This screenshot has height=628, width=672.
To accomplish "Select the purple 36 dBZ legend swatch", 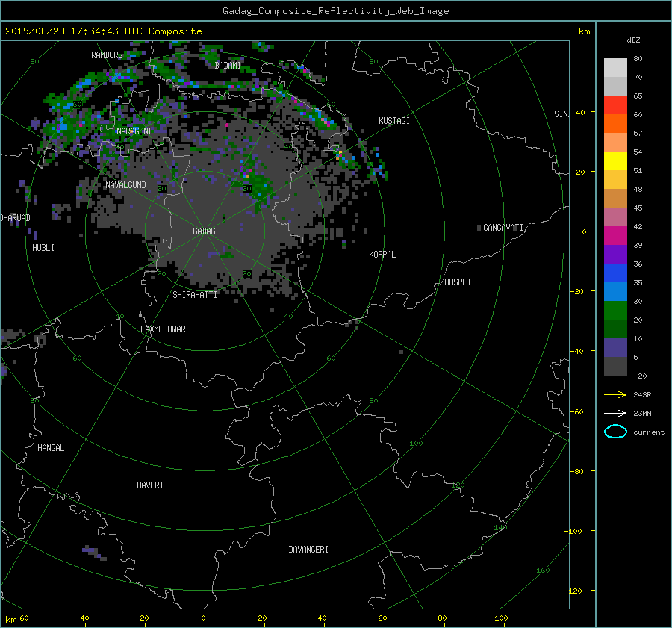I will tap(615, 255).
